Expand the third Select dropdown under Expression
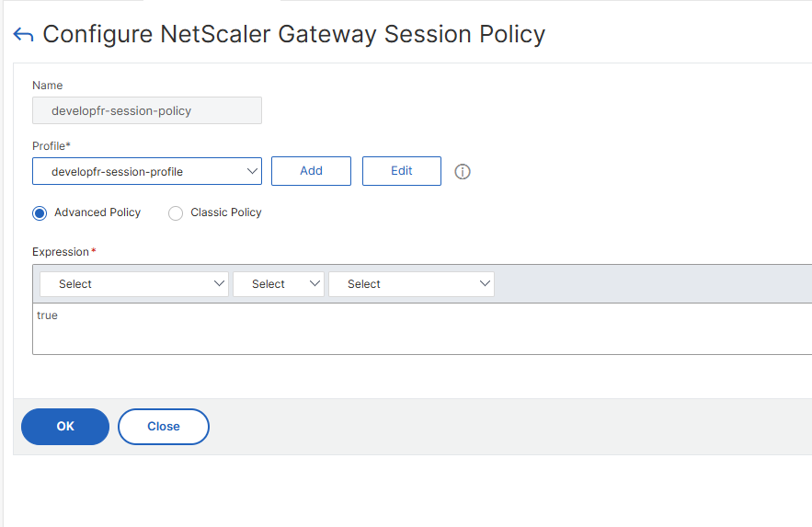Screen dimensions: 812x527 pos(411,284)
